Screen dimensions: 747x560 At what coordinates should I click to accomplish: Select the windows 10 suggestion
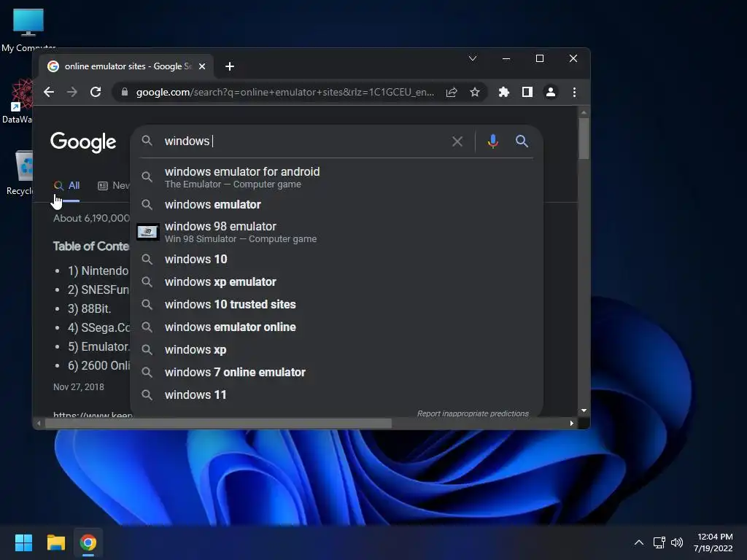coord(336,259)
